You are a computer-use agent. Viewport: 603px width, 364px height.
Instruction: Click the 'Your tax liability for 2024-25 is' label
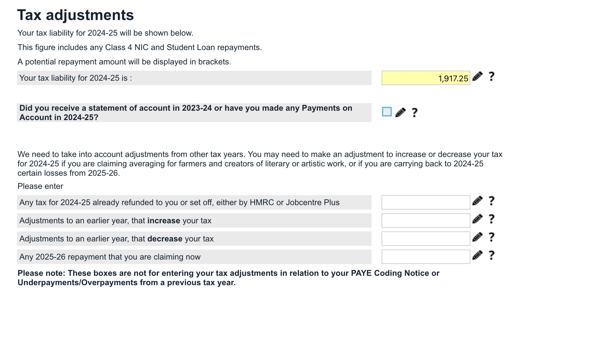pyautogui.click(x=76, y=78)
